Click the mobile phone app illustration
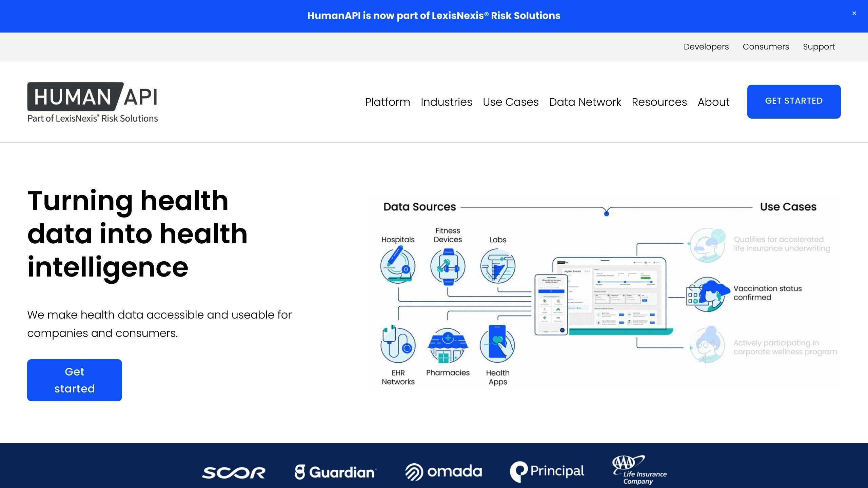Screen dimensions: 868x488 pos(551,305)
